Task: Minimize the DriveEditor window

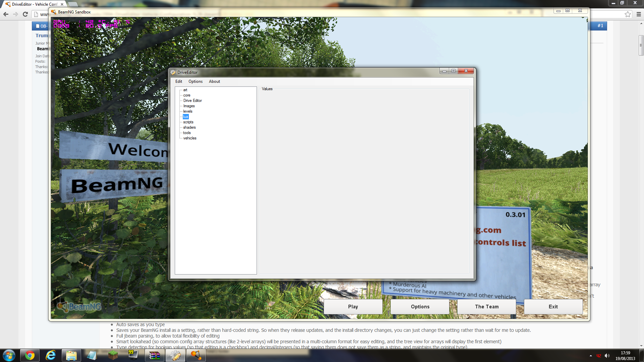Action: click(x=444, y=71)
